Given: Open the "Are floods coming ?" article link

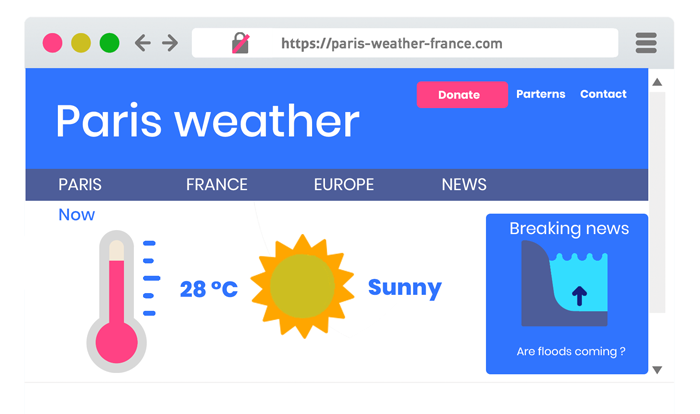Looking at the screenshot, I should tap(571, 351).
